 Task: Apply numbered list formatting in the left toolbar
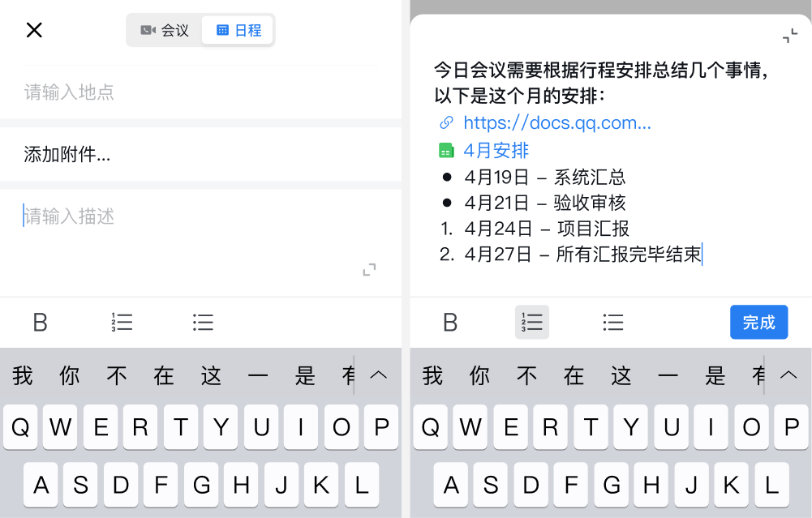click(x=121, y=322)
